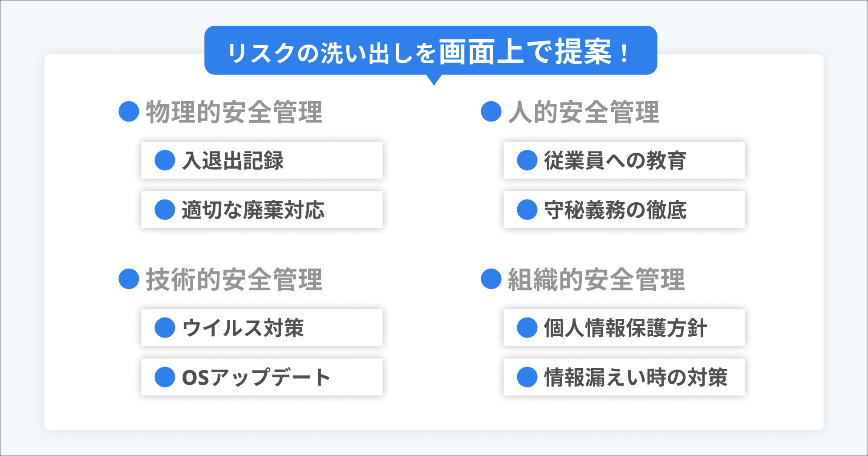Click the 技術的安全管理 heading text

[x=234, y=279]
